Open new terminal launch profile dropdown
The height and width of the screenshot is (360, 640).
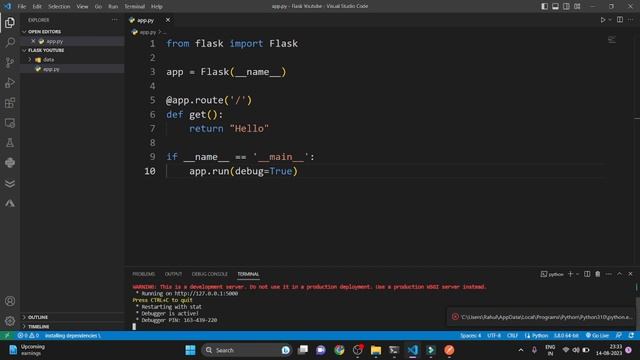(577, 274)
